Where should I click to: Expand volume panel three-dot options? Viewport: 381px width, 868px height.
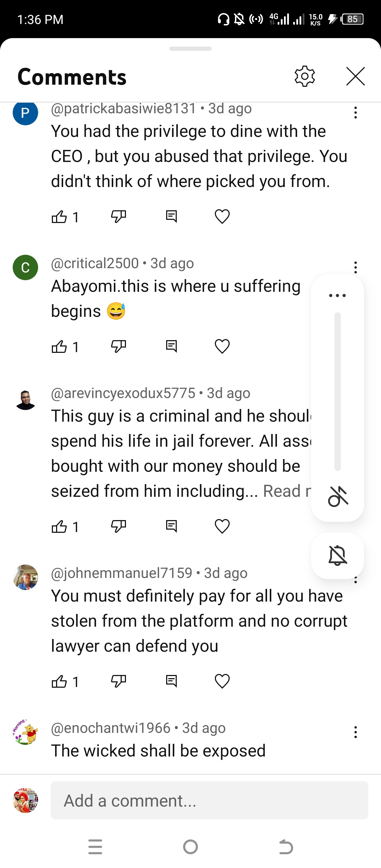coord(337,295)
